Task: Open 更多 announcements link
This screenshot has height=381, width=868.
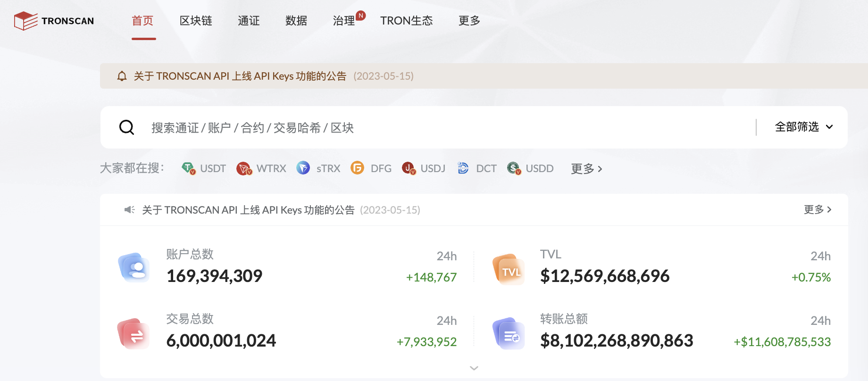Action: point(818,209)
